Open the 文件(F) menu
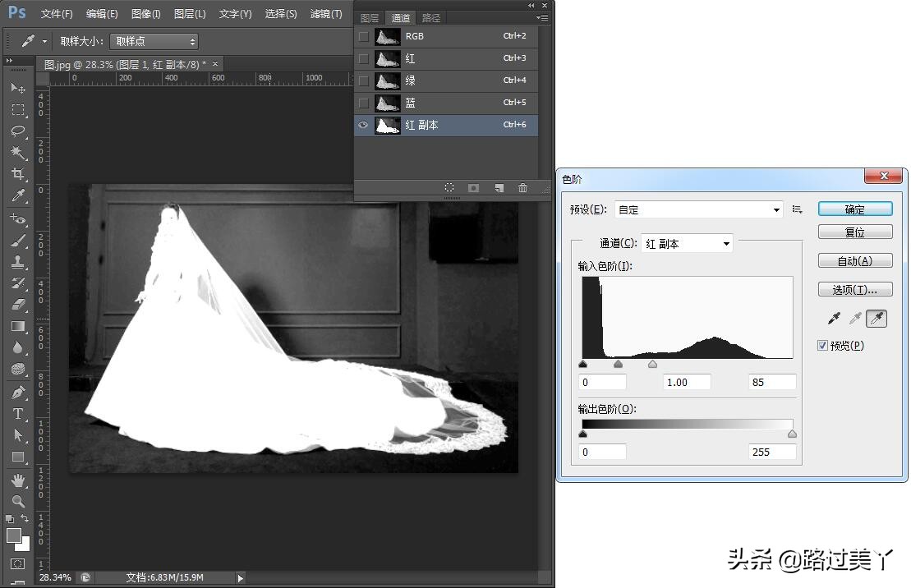911x588 pixels. pyautogui.click(x=57, y=14)
